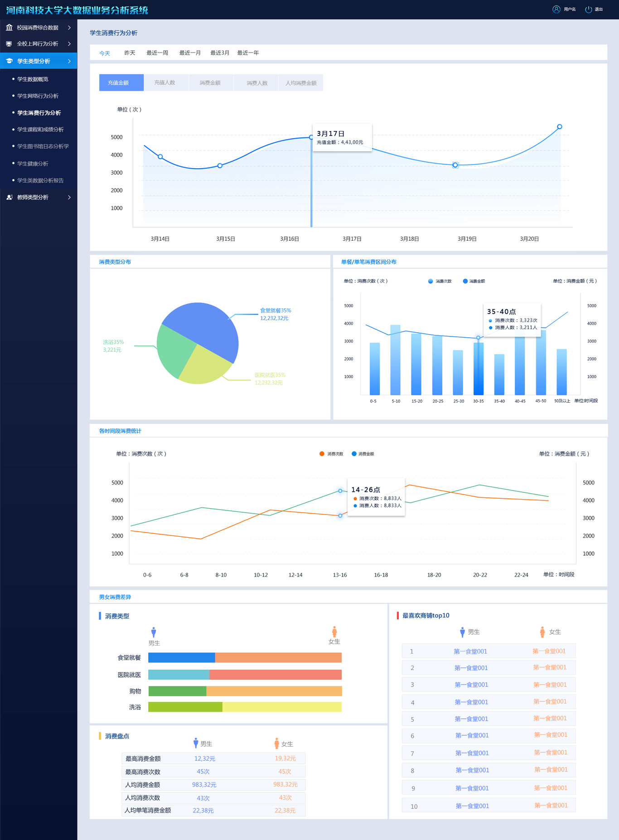Click female icon in top10 shops header

pyautogui.click(x=542, y=632)
